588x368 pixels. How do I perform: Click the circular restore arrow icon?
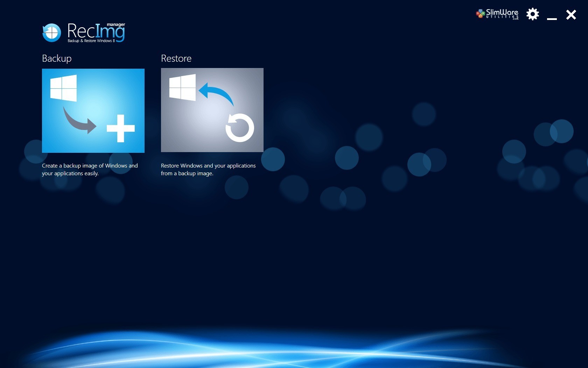[240, 128]
